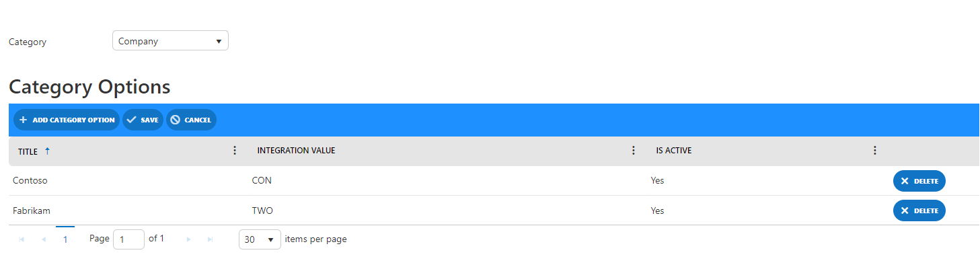Expand the items per page dropdown
Image resolution: width=980 pixels, height=269 pixels.
click(260, 239)
